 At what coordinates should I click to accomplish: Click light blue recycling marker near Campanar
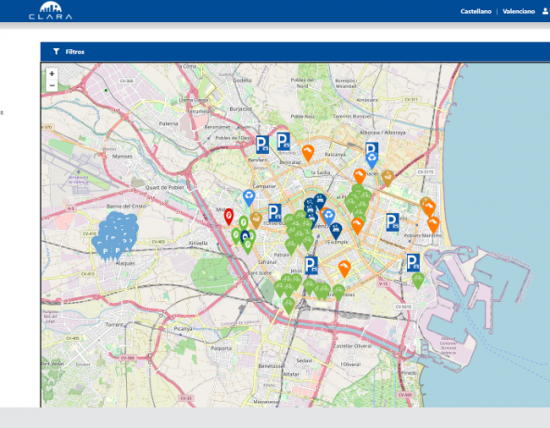(x=249, y=198)
